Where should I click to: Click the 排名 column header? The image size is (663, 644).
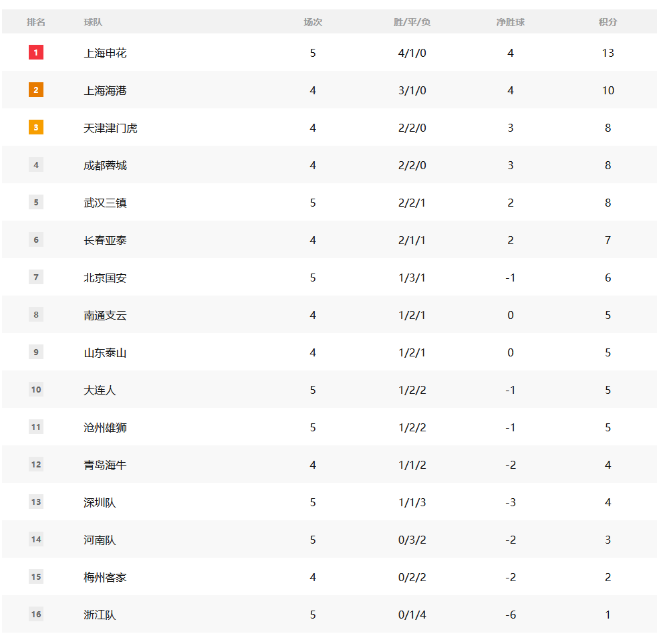tap(36, 22)
